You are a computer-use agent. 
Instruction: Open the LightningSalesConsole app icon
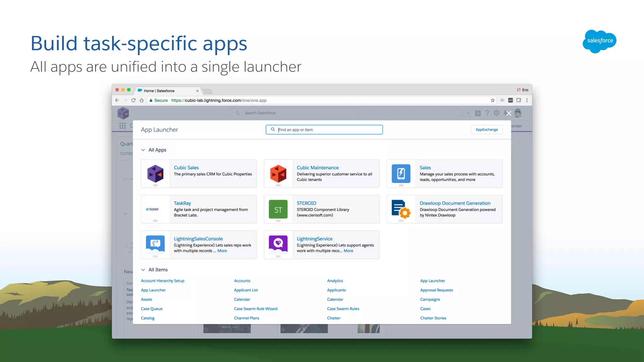[155, 245]
